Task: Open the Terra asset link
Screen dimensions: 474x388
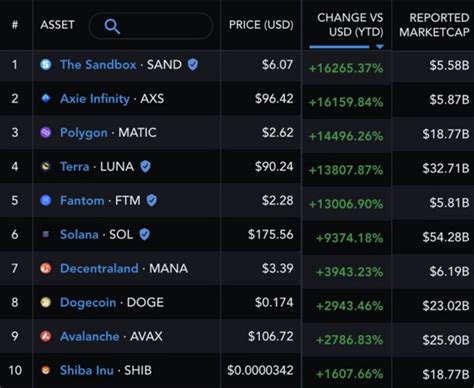Action: coord(75,166)
